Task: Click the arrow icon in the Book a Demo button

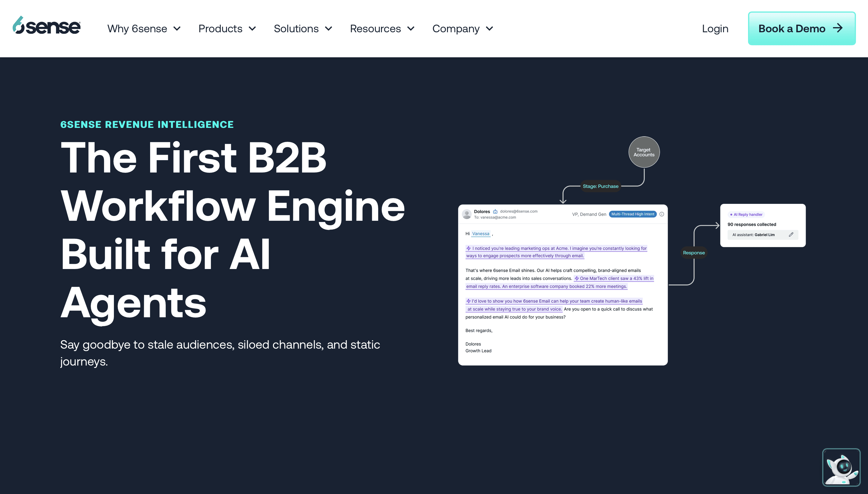Action: (838, 28)
